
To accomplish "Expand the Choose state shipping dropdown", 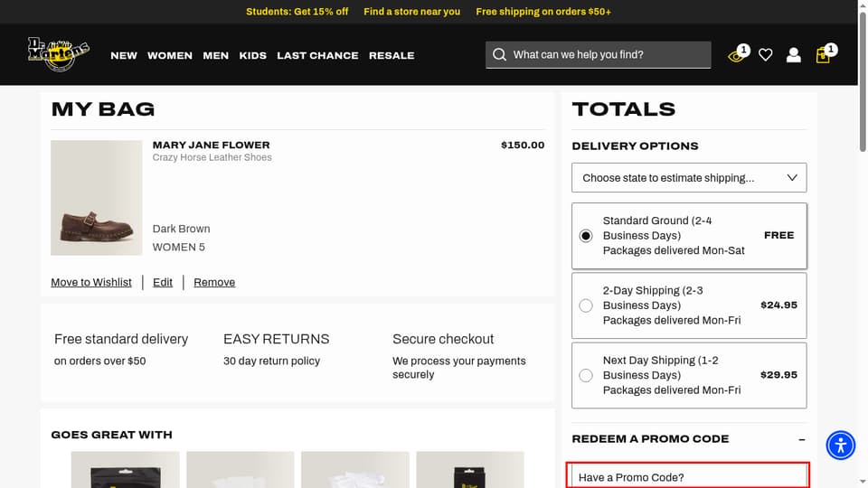I will tap(689, 178).
